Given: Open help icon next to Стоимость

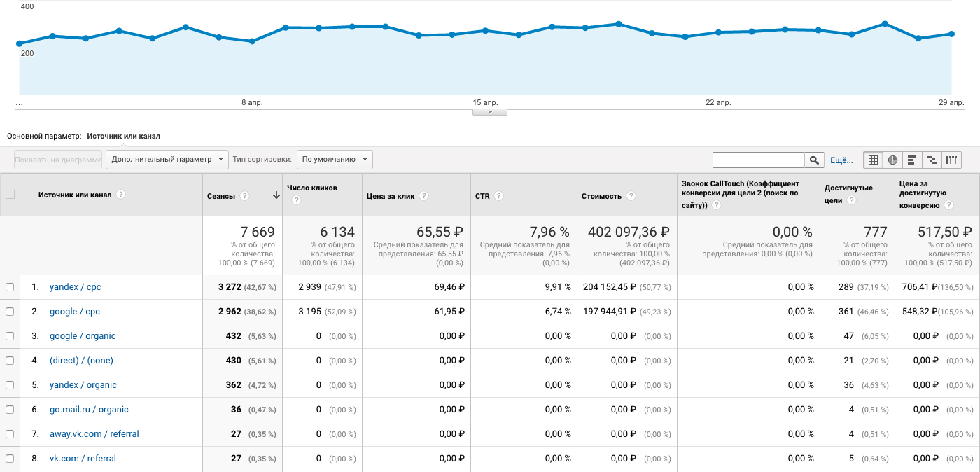Looking at the screenshot, I should coord(631,196).
